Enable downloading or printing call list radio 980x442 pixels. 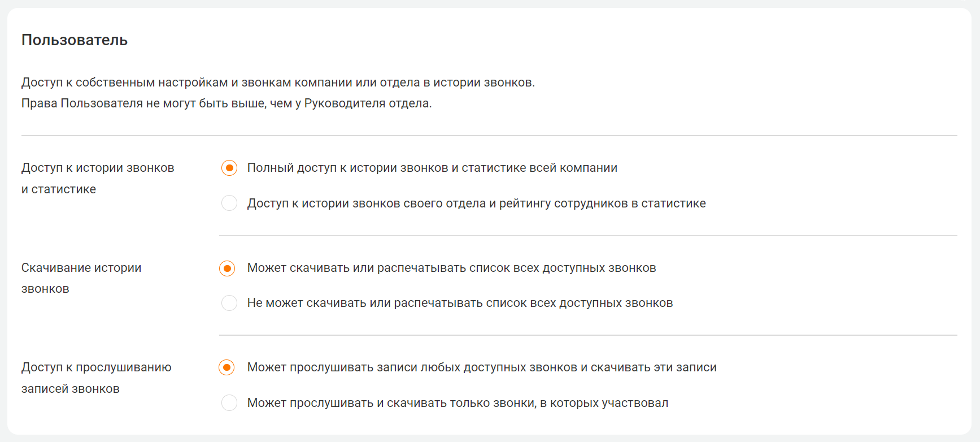tap(227, 268)
